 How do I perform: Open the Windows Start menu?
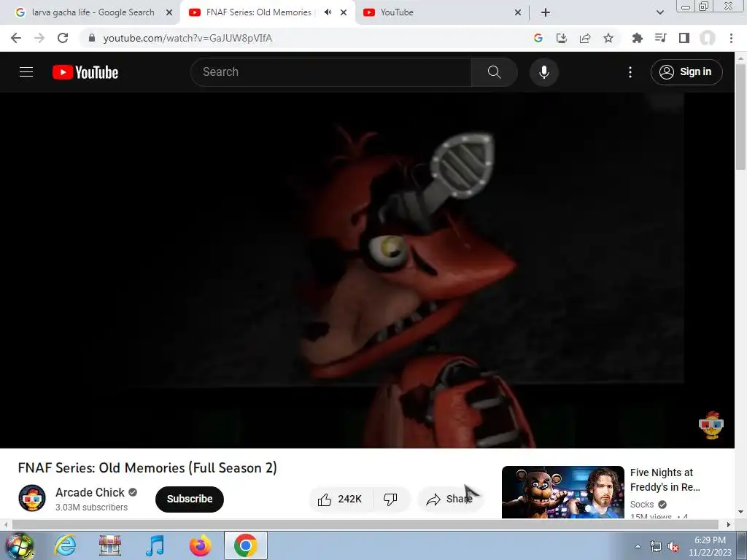[19, 545]
